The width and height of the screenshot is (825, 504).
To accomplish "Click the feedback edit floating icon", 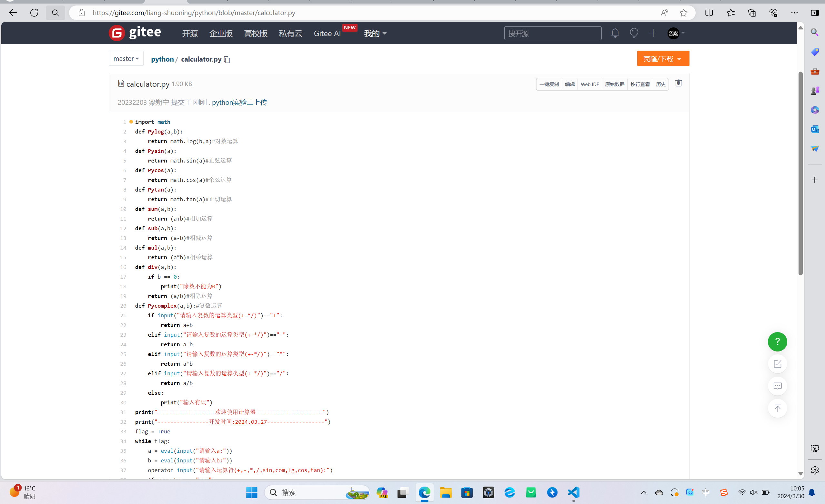I will pos(777,364).
